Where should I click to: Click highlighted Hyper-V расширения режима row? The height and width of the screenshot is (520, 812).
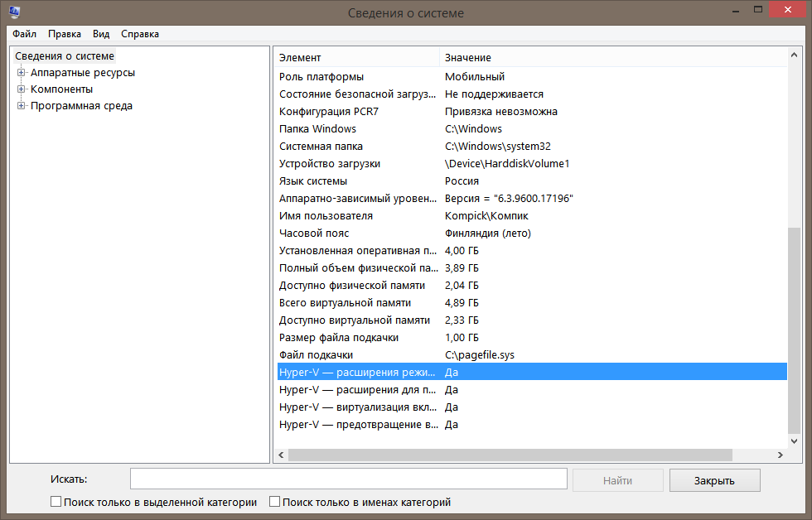532,372
